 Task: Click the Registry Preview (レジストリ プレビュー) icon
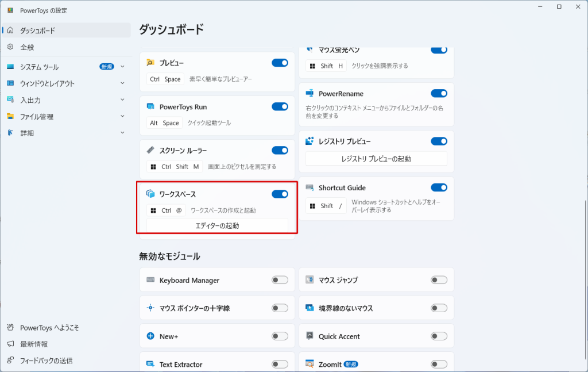point(310,141)
